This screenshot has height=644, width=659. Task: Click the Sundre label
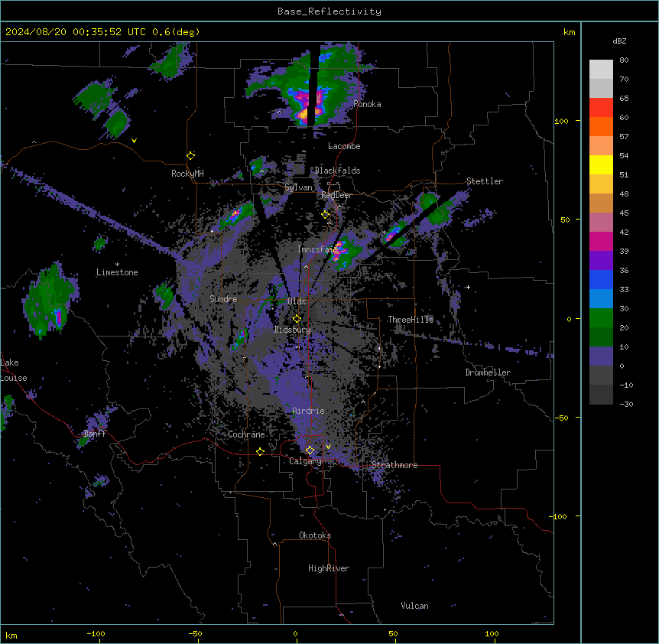tap(223, 299)
